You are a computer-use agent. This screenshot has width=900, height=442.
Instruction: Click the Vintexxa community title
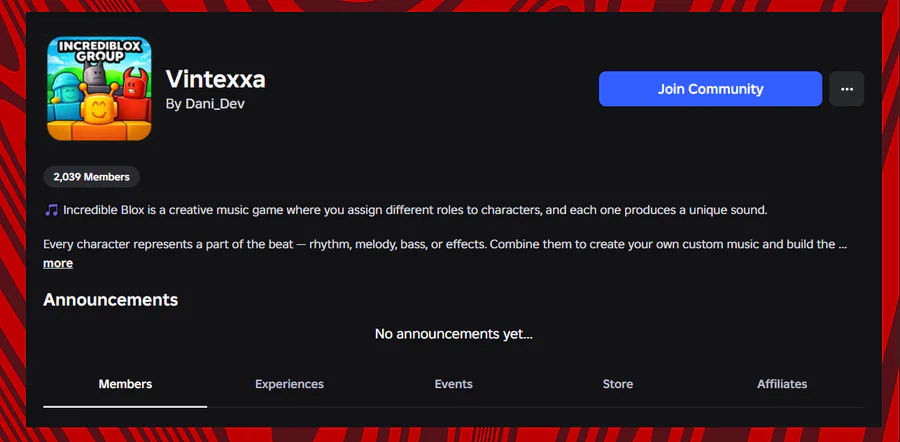[215, 78]
